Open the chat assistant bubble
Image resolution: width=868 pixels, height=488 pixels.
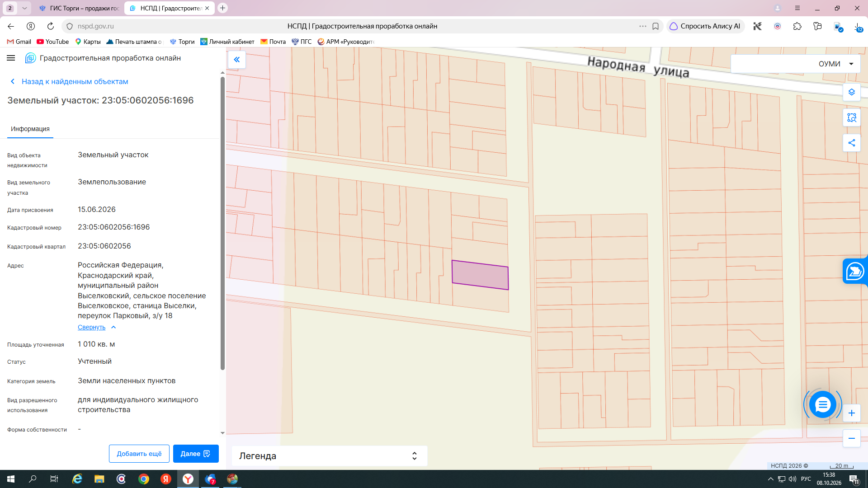[822, 404]
